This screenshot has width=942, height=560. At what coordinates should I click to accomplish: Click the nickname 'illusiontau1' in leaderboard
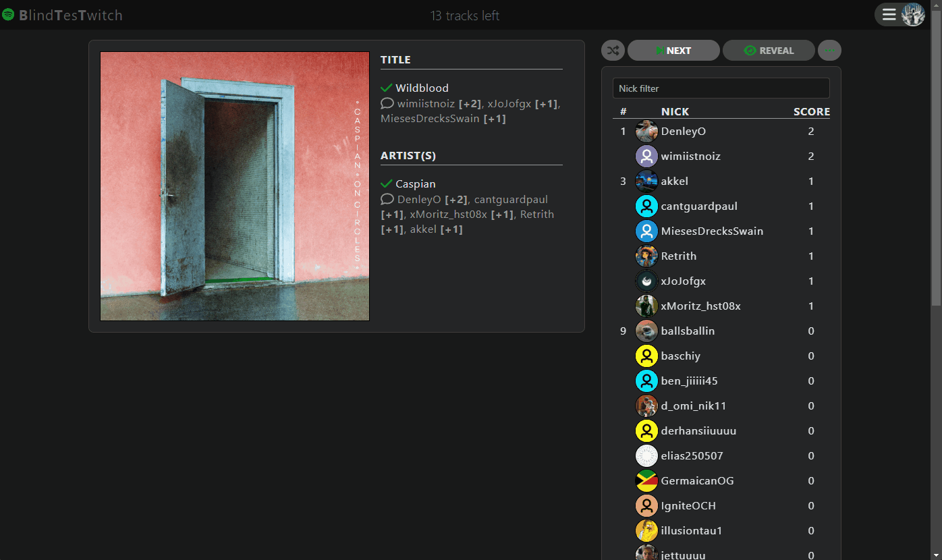[x=692, y=531]
